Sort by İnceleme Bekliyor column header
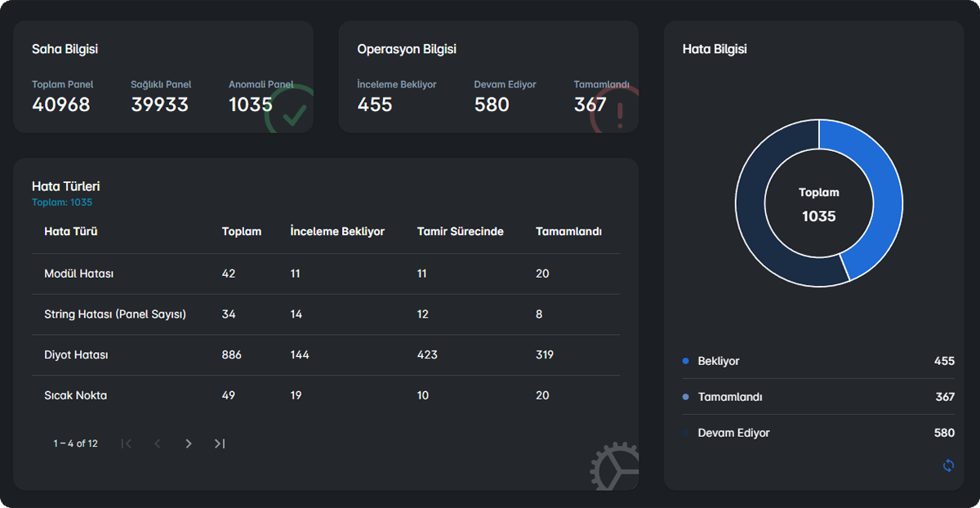Screen dimensions: 980x508 click(337, 231)
